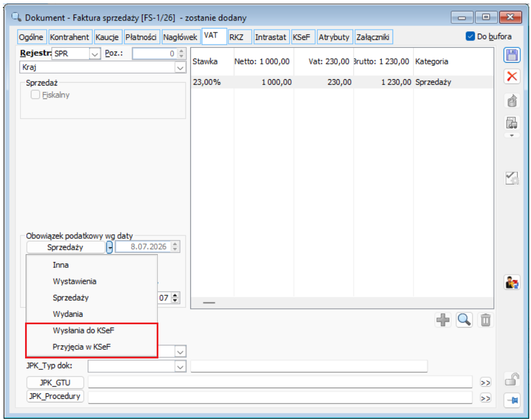Image resolution: width=531 pixels, height=420 pixels.
Task: Click the >> button next to JPK_Procedury field
Action: tap(485, 398)
